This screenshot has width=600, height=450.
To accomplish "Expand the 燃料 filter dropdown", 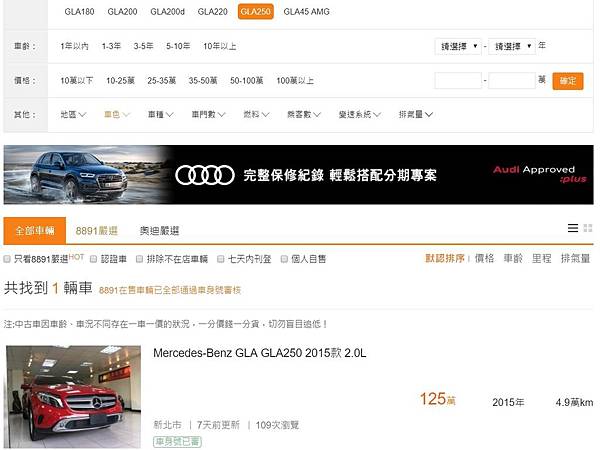I will click(256, 114).
